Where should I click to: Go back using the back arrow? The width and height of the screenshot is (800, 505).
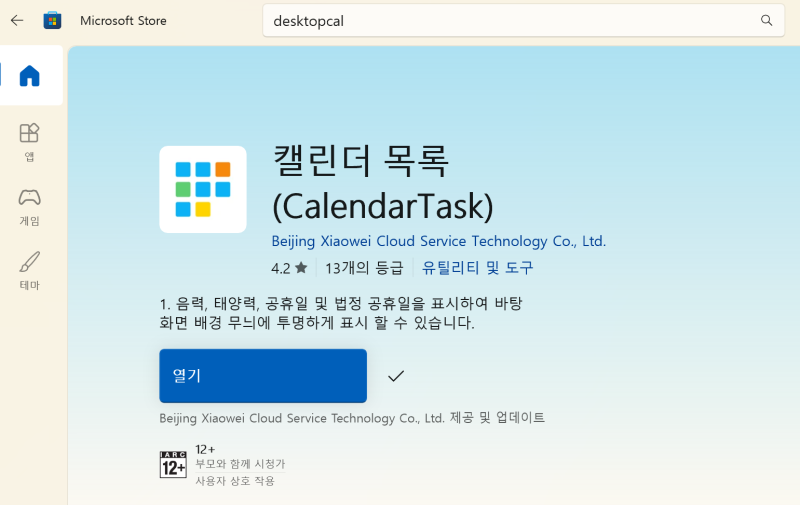(17, 20)
